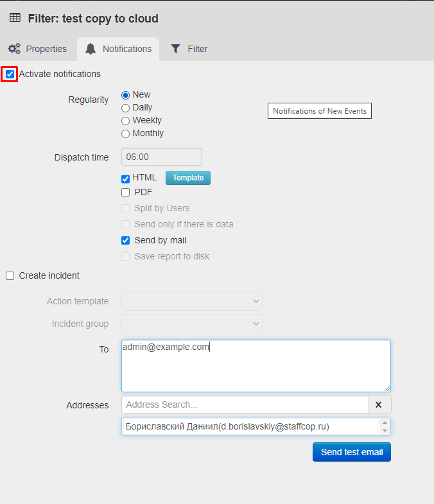Screen dimensions: 434x504
Task: Uncheck Activate notifications checkbox
Action: point(10,74)
